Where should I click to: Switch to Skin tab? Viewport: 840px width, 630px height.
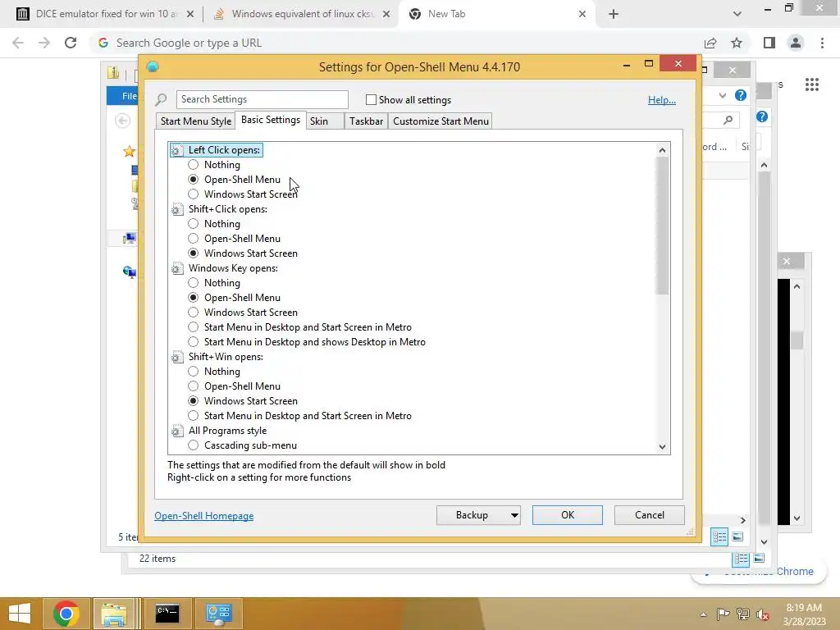click(325, 121)
